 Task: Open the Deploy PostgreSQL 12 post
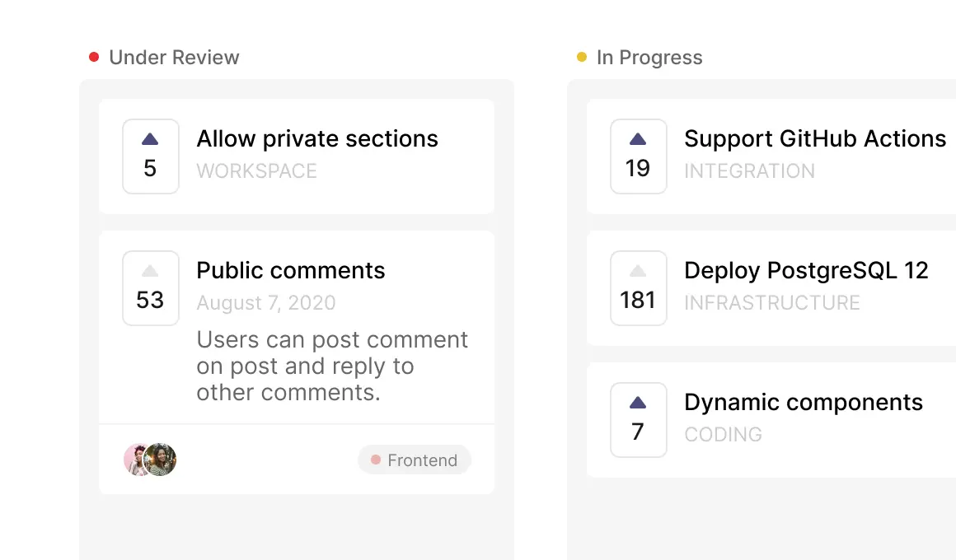[806, 270]
